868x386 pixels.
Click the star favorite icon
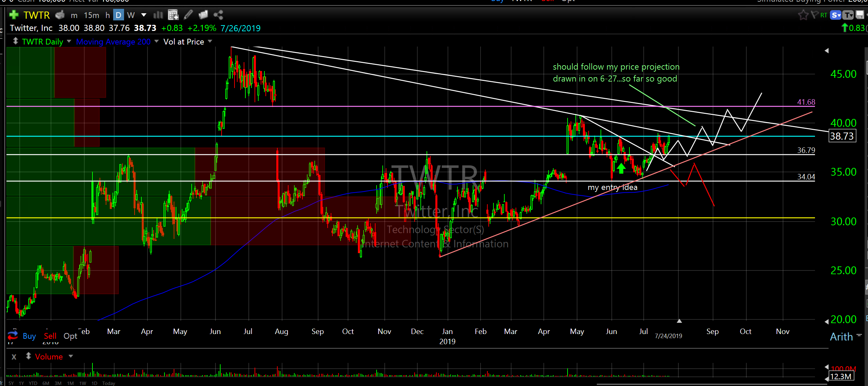803,15
